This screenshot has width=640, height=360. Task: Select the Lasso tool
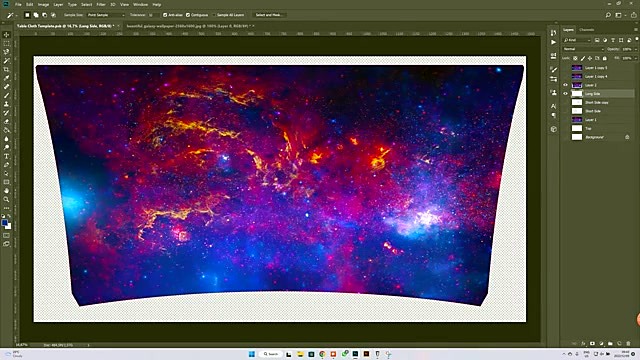click(6, 52)
